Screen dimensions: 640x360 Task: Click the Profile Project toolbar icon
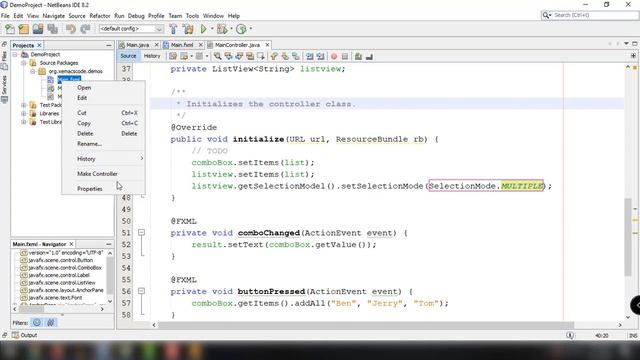pos(241,29)
